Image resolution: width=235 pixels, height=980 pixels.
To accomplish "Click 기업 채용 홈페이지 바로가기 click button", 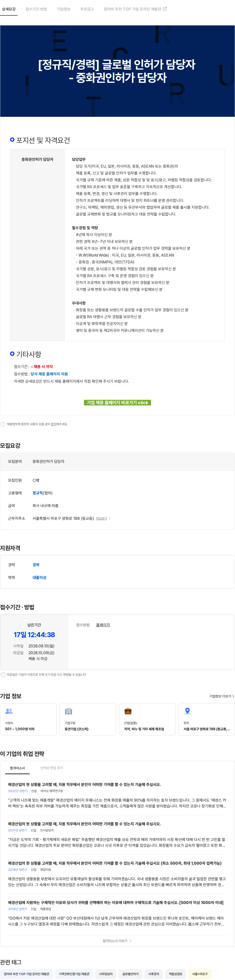I will pyautogui.click(x=117, y=403).
